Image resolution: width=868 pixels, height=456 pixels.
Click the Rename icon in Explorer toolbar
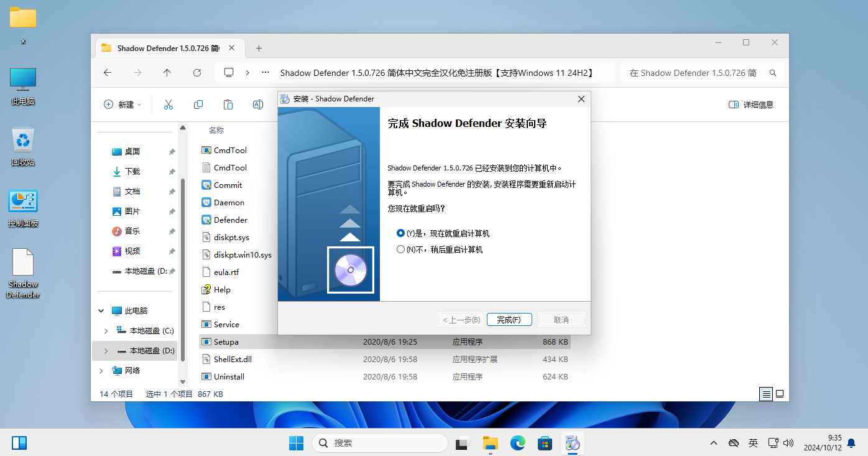257,105
